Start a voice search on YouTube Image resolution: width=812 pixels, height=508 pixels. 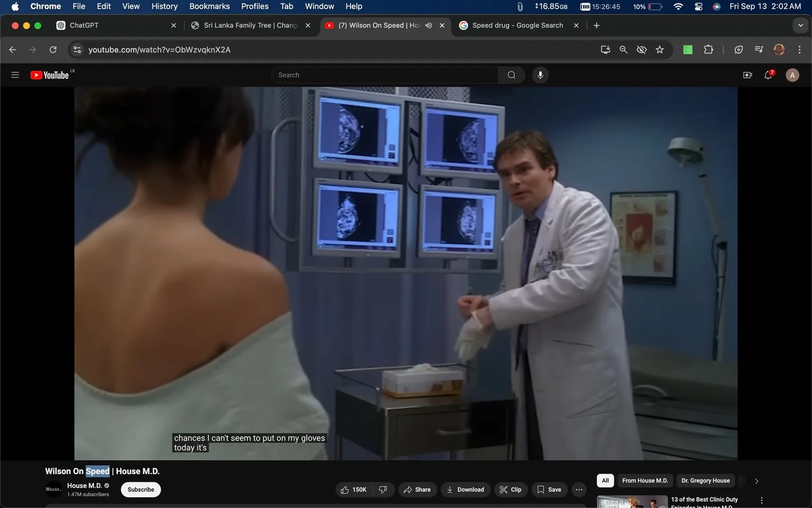click(x=540, y=75)
